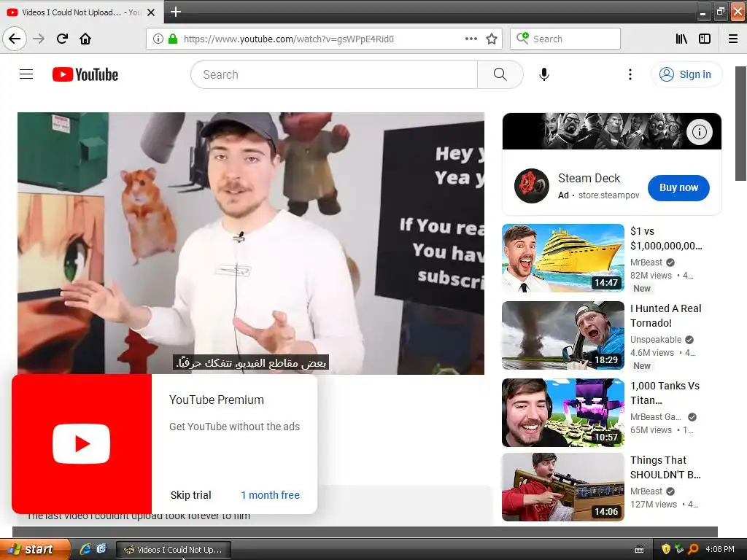Open the '1,000 Tanks Vs Titan' thumbnail
747x560 pixels.
[562, 413]
